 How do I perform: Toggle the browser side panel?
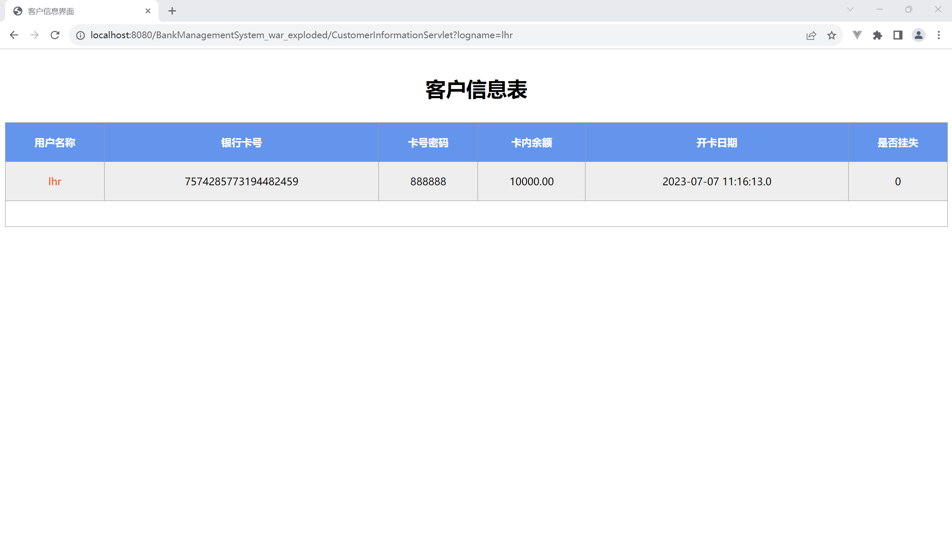click(x=898, y=35)
